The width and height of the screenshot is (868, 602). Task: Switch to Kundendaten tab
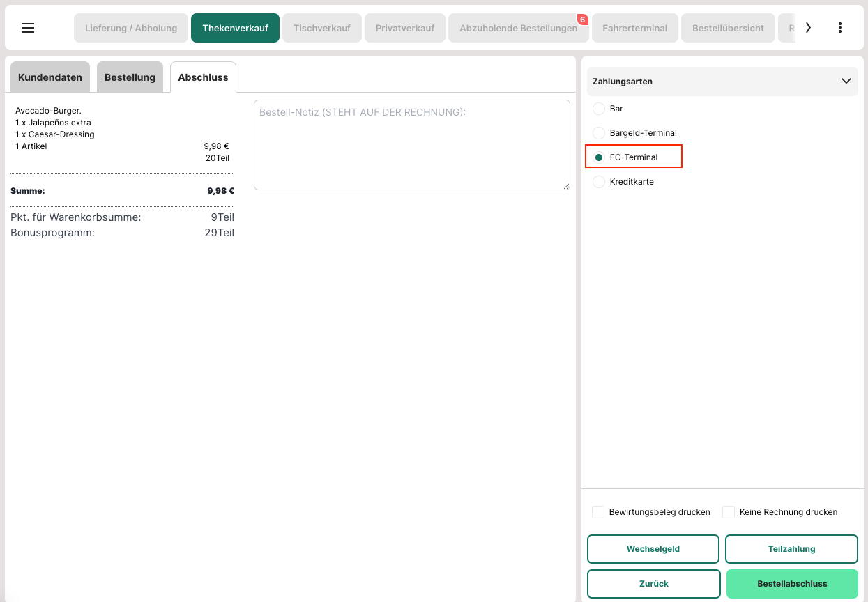(x=50, y=77)
